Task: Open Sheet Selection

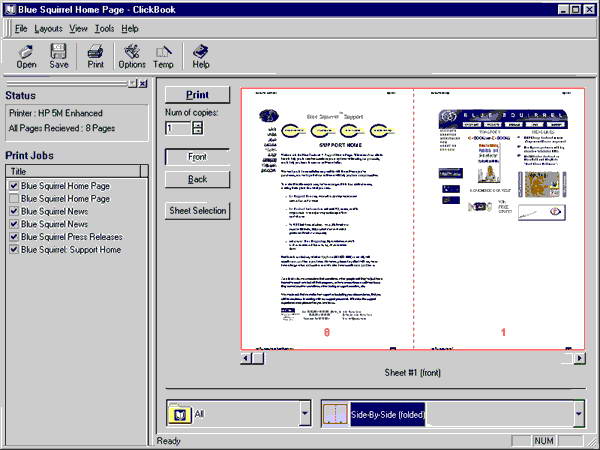Action: click(197, 211)
